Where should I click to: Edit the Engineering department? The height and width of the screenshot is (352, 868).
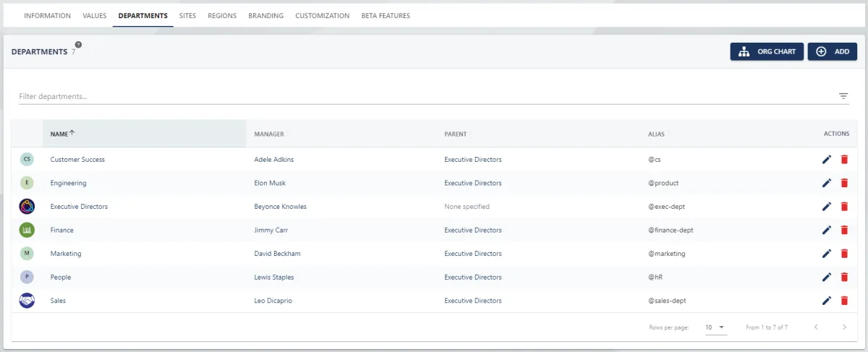[827, 183]
